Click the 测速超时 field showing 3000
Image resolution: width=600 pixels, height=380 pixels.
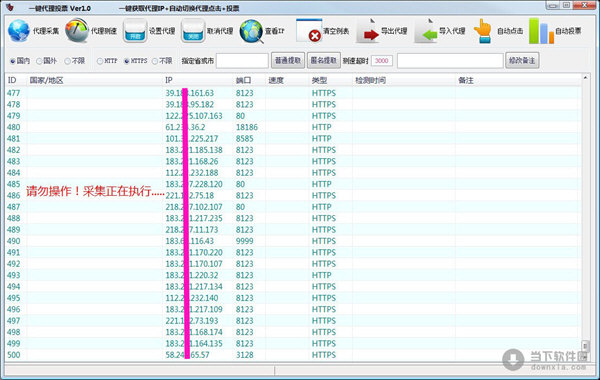[382, 60]
